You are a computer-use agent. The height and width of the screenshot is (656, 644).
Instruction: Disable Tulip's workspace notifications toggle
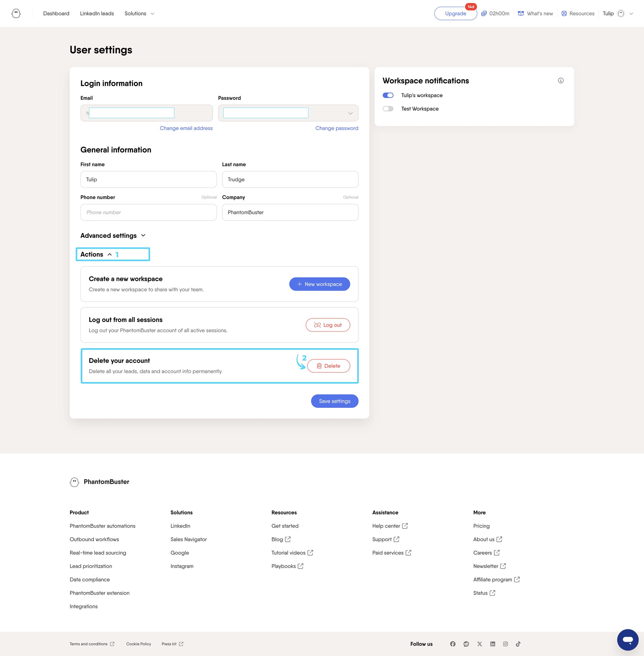(x=388, y=95)
